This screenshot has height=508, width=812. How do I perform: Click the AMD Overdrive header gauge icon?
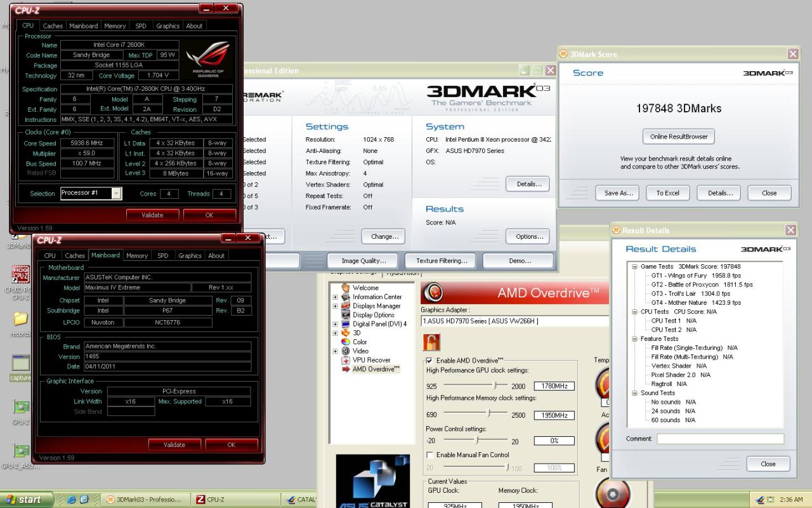coord(434,293)
